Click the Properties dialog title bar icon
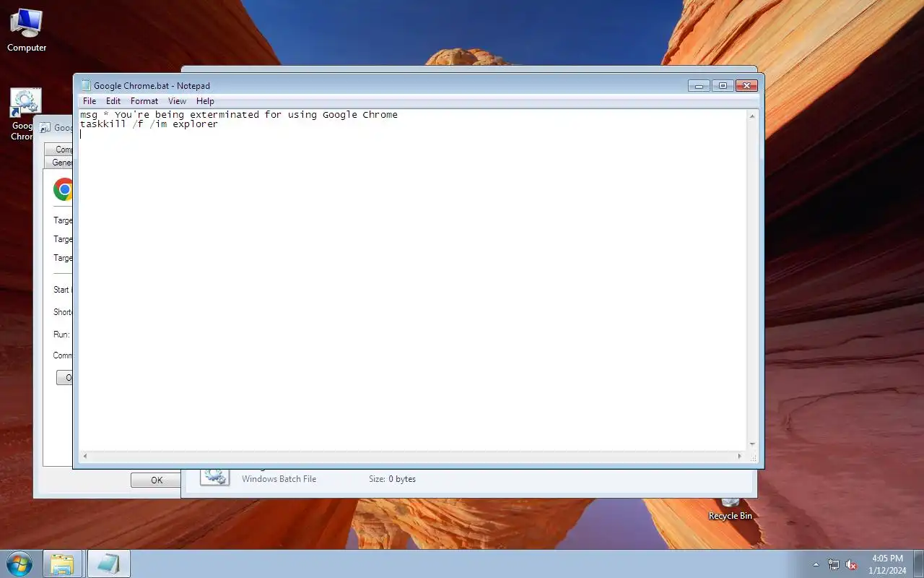This screenshot has height=578, width=924. pos(45,128)
